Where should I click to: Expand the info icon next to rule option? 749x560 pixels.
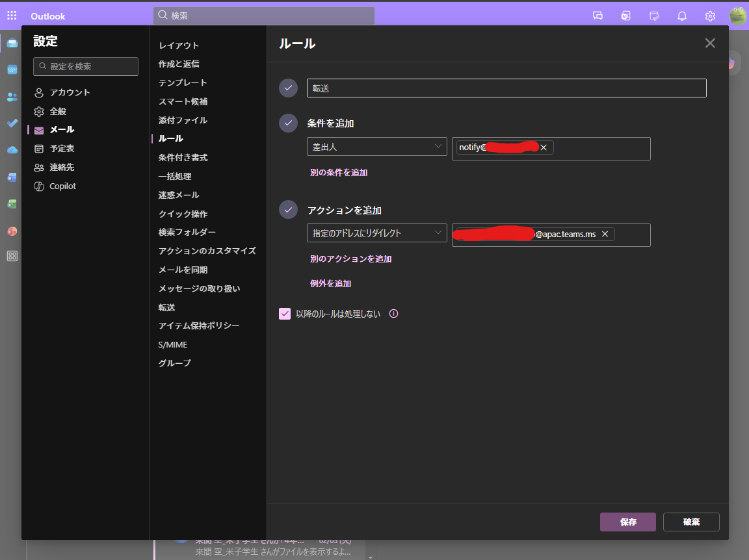tap(393, 313)
